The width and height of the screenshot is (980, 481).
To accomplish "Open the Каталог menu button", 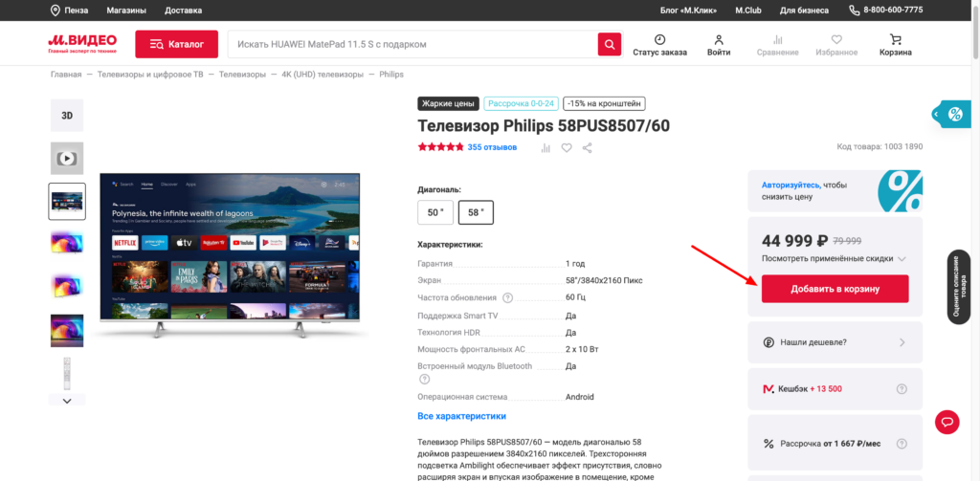I will pos(177,44).
